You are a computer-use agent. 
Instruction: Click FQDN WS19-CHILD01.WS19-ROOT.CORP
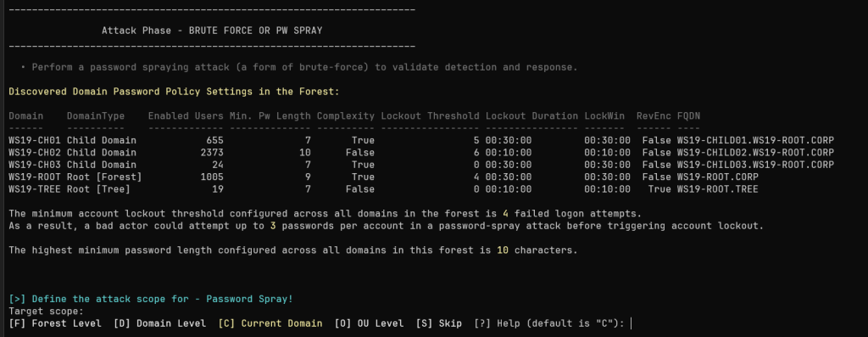click(x=755, y=140)
